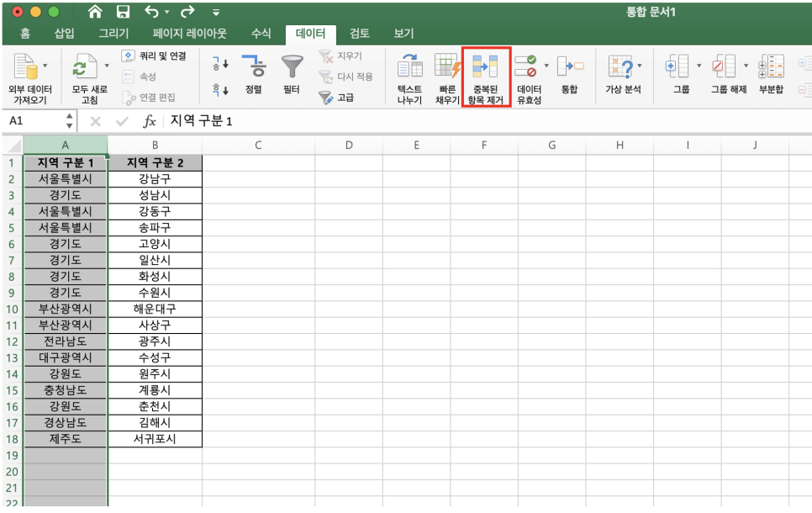
Task: Select the cell containing 강남구
Action: [155, 179]
